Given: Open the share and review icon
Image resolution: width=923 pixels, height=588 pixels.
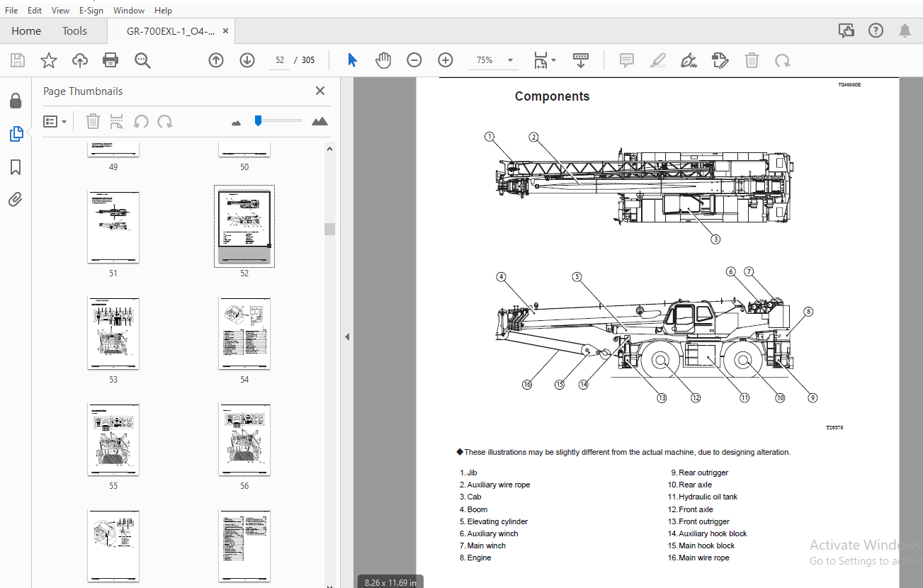Looking at the screenshot, I should pyautogui.click(x=846, y=30).
